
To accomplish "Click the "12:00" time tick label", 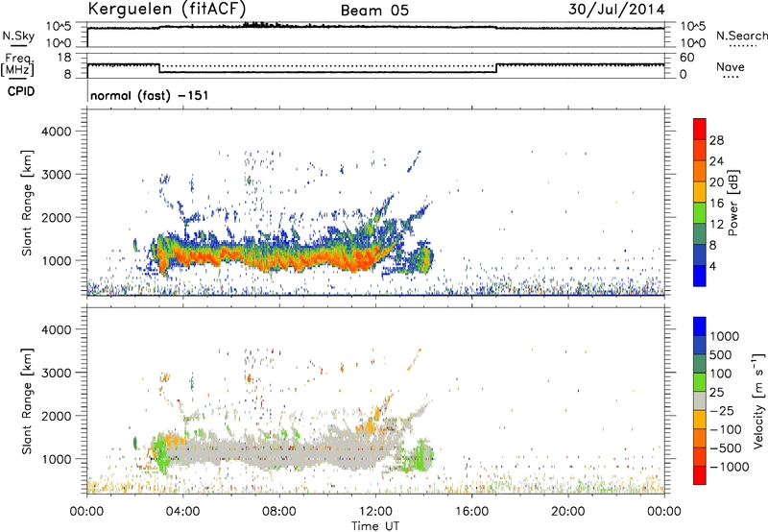I will pyautogui.click(x=375, y=512).
